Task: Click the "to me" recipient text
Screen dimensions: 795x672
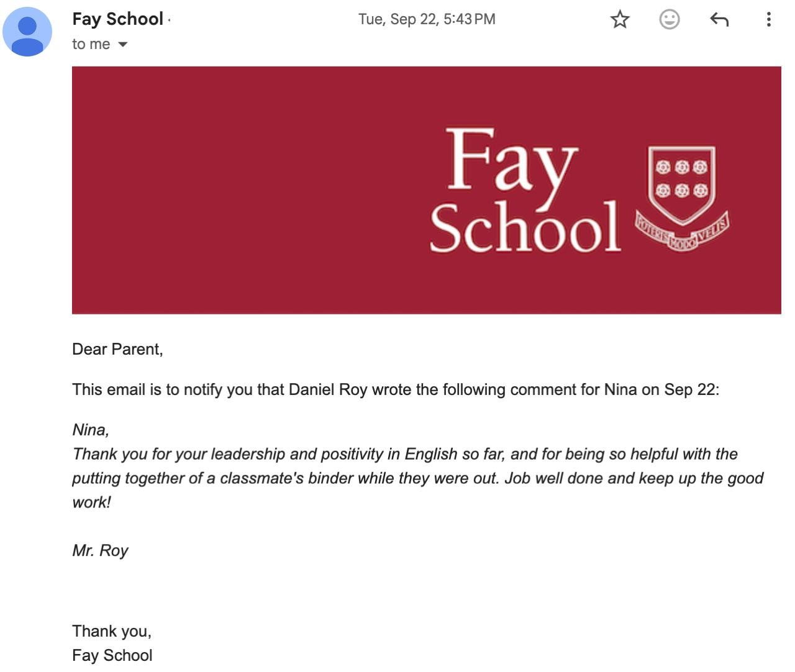Action: point(91,44)
